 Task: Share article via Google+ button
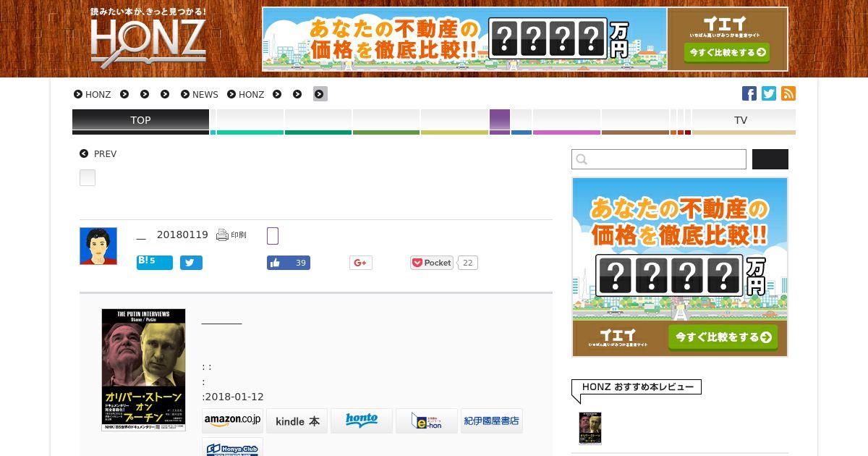(x=360, y=263)
